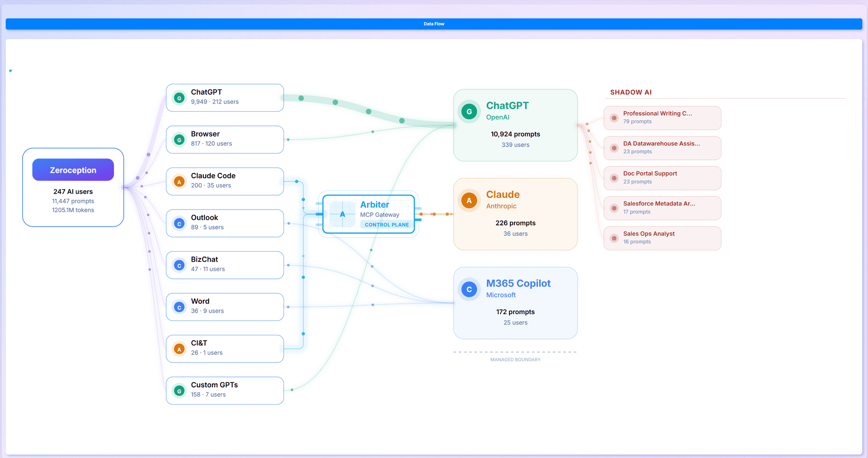Click the ChatGPT source green G icon
868x458 pixels.
click(x=179, y=98)
